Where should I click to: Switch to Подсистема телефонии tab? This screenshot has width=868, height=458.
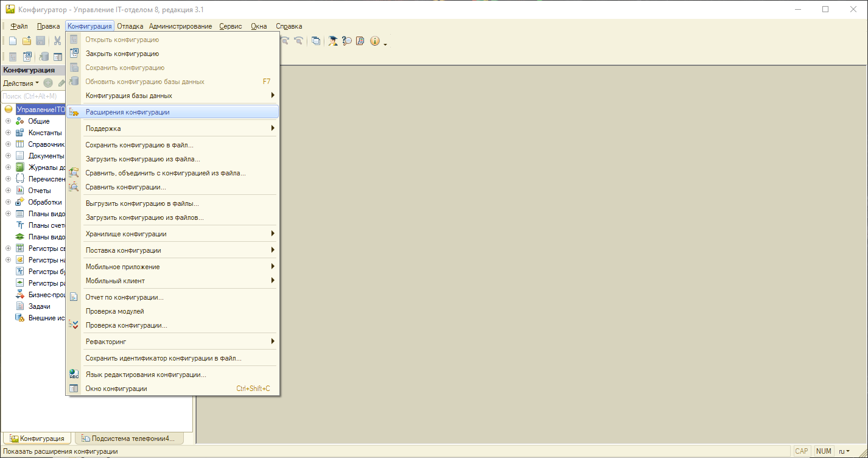pyautogui.click(x=128, y=438)
